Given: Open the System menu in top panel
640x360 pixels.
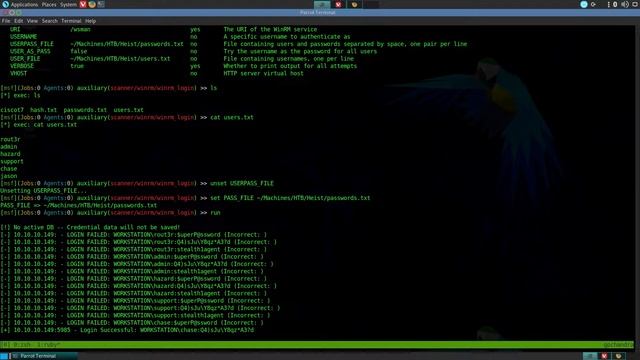Looking at the screenshot, I should tap(68, 4).
